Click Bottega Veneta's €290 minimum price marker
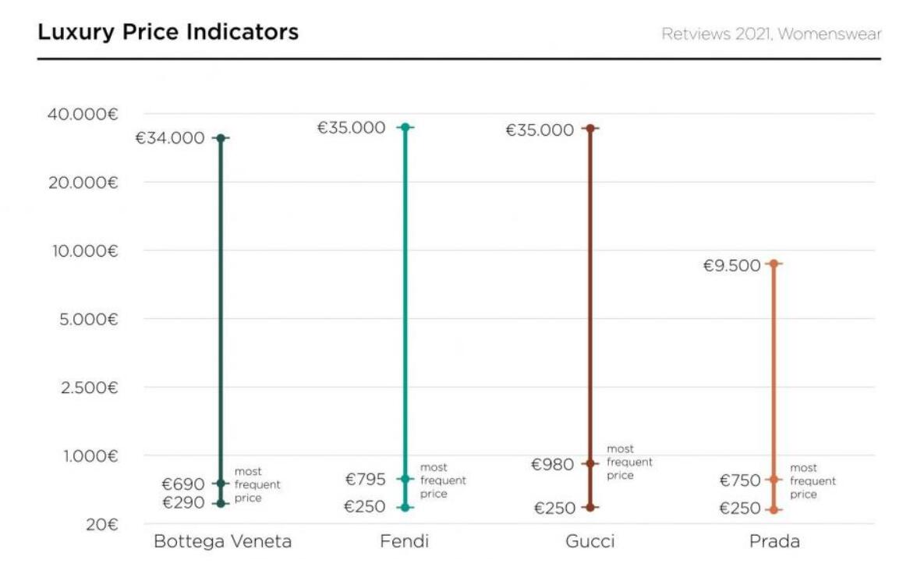The height and width of the screenshot is (574, 924). tap(221, 503)
